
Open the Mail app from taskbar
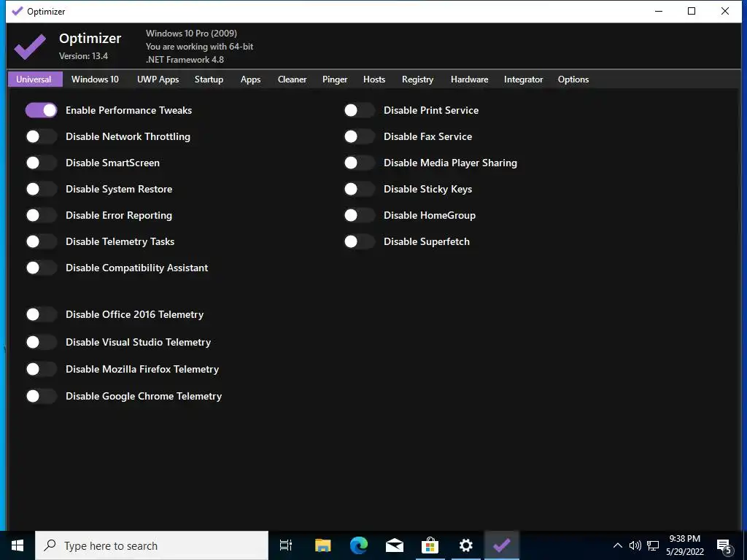click(395, 545)
